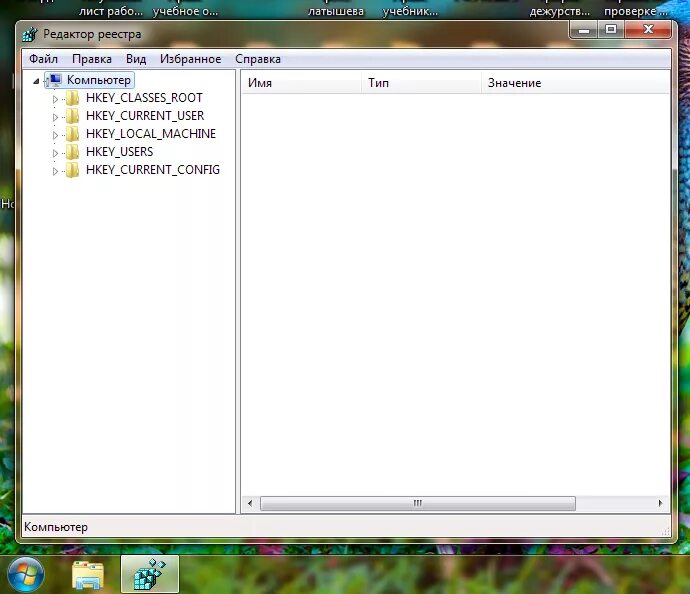The height and width of the screenshot is (594, 690).
Task: Open the Избранное menu
Action: pyautogui.click(x=190, y=59)
